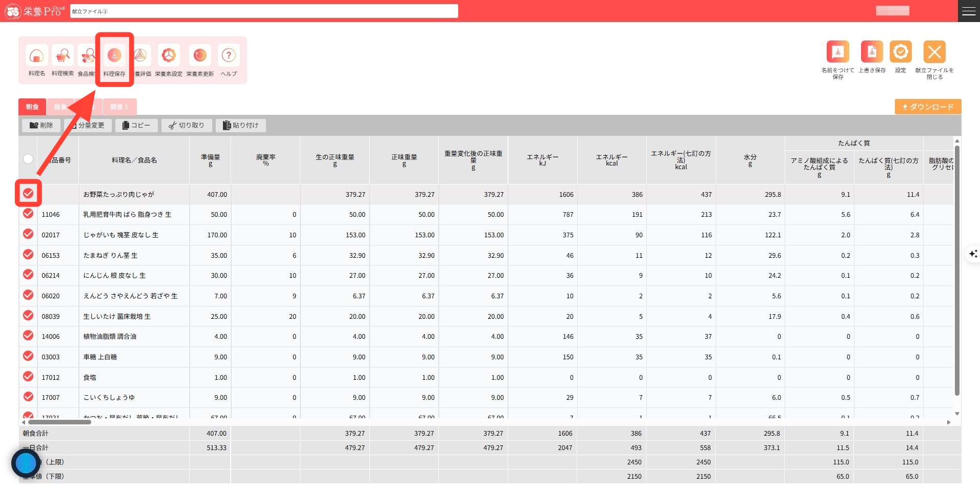Viewport: 980px width, 489px height.
Task: Open 栄養素設定 gear icon
Action: click(x=169, y=55)
